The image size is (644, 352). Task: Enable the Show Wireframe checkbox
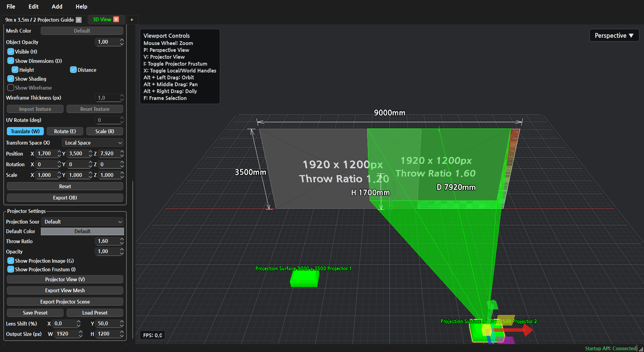[x=11, y=88]
